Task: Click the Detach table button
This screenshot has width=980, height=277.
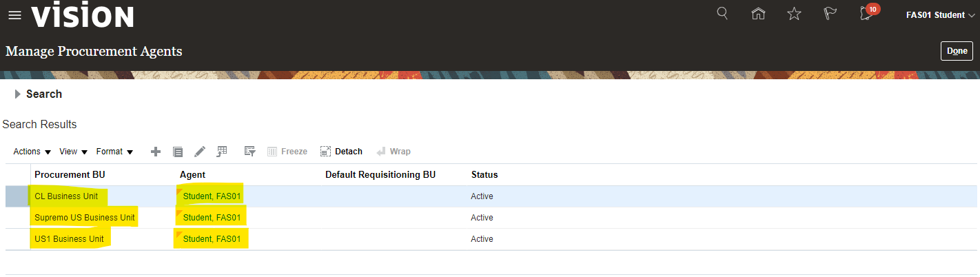Action: pos(341,152)
